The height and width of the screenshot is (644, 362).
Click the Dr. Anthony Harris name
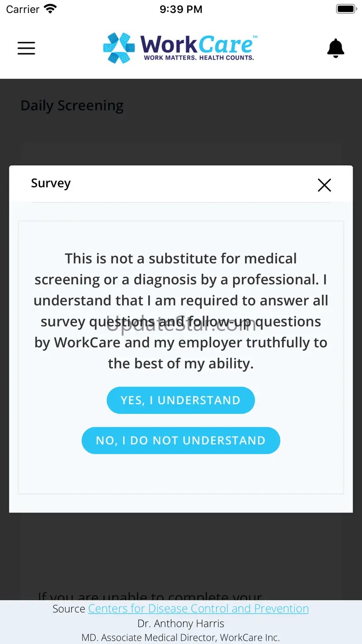tap(181, 624)
